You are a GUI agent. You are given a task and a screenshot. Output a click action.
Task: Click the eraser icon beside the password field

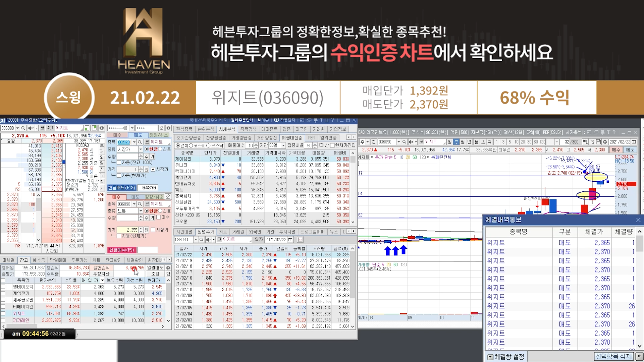(162, 128)
